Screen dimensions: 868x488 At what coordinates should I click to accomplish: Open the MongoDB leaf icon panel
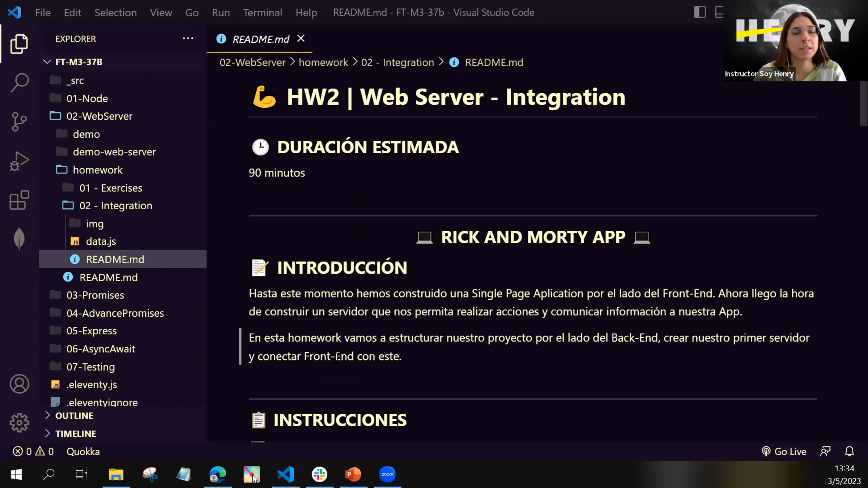coord(19,239)
